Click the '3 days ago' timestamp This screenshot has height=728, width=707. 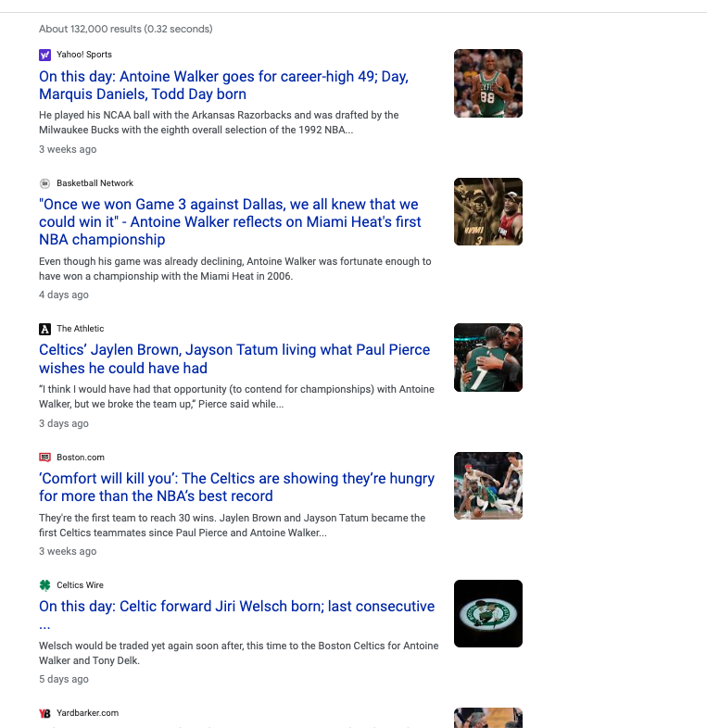pos(64,423)
